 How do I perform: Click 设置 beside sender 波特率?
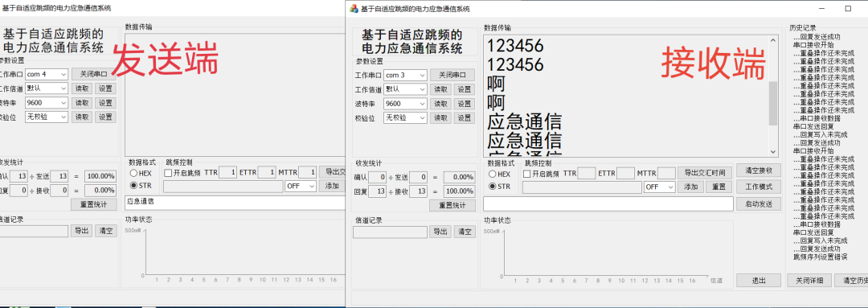tap(106, 102)
